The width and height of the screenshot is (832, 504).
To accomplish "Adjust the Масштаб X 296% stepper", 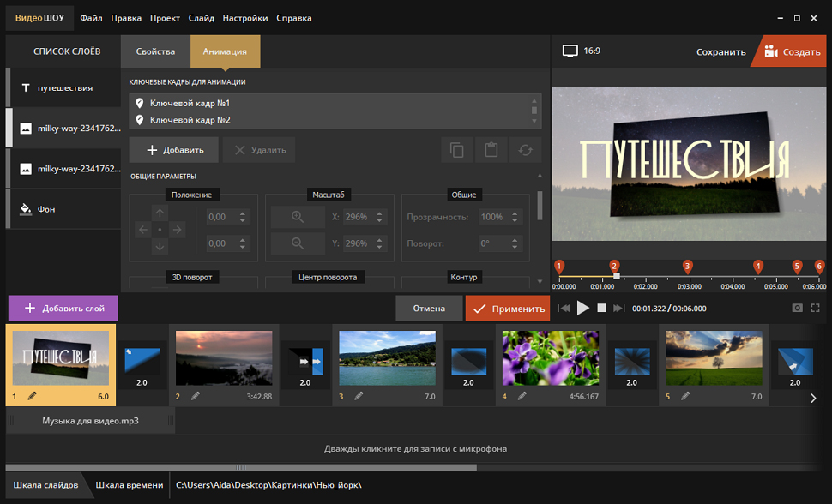I will [379, 217].
